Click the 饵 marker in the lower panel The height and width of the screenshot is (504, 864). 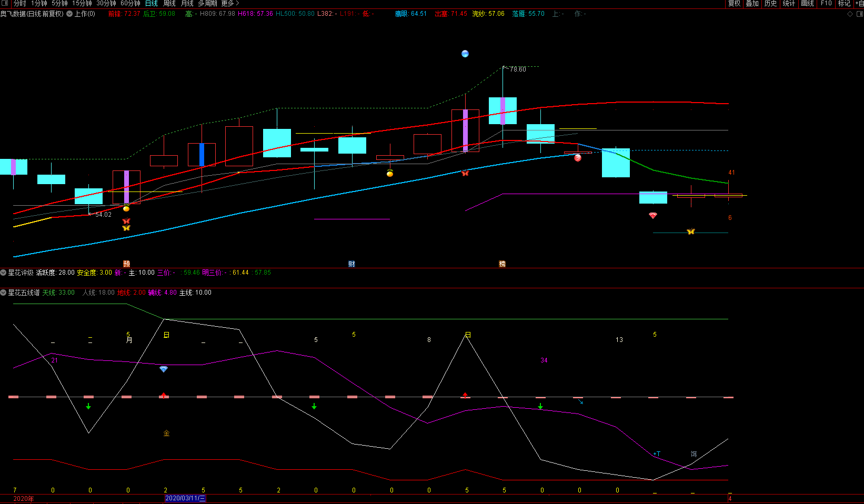tap(694, 454)
